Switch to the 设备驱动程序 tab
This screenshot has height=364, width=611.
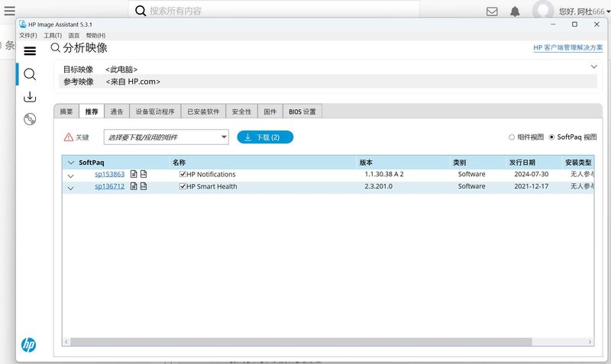tap(155, 111)
